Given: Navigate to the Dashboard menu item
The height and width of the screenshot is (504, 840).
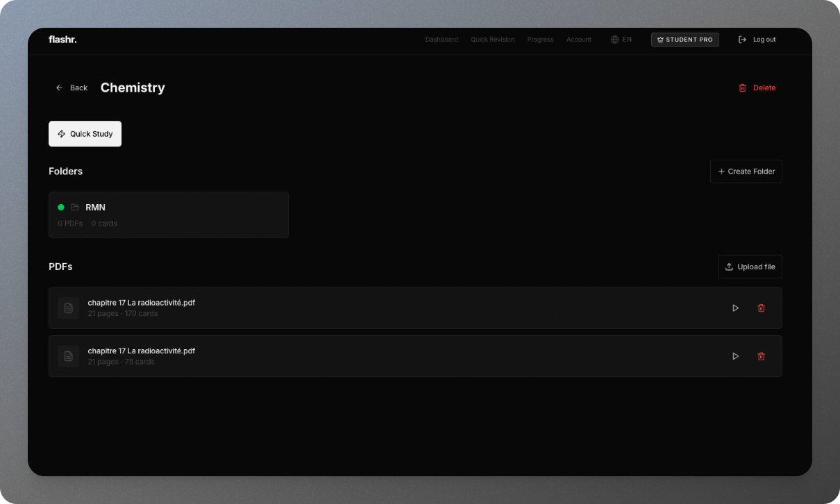Looking at the screenshot, I should 442,40.
